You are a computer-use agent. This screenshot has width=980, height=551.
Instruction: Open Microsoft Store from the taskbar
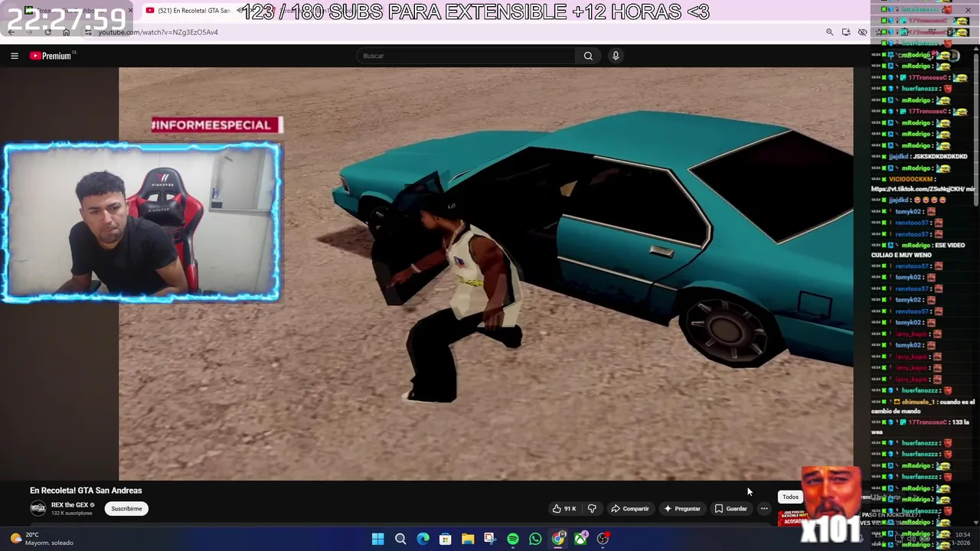[445, 539]
